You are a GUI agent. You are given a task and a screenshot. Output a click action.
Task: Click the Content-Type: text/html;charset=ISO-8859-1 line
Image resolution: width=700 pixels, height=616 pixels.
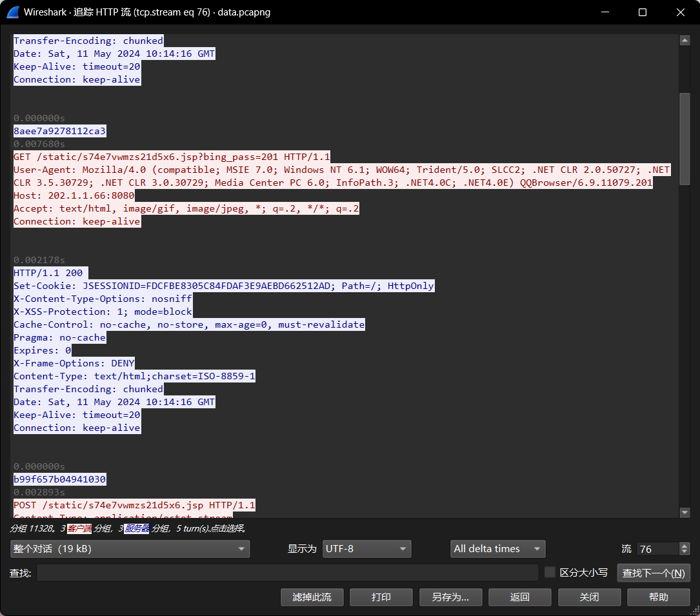(x=134, y=376)
